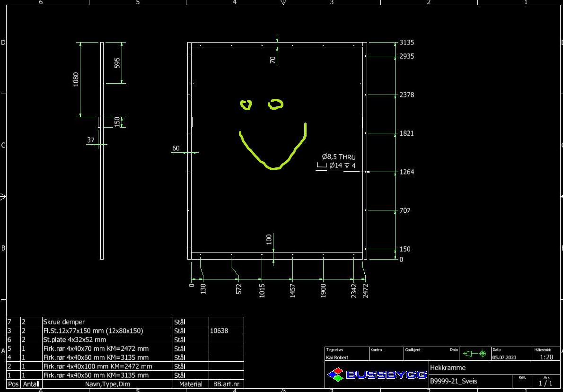The width and height of the screenshot is (563, 392).
Task: Click the red diamond in the logo
Action: click(x=338, y=370)
